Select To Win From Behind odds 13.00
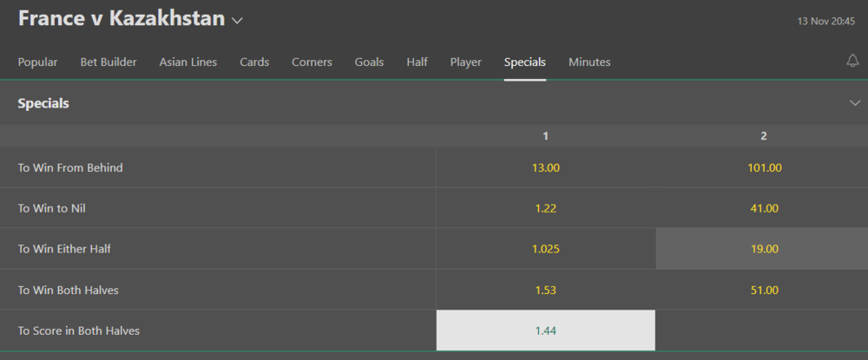The width and height of the screenshot is (868, 360). tap(545, 167)
